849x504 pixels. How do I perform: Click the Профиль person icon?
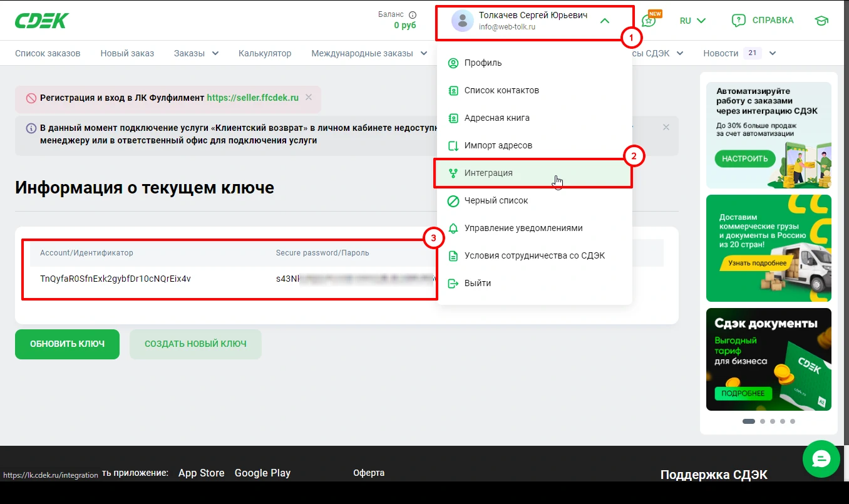point(453,63)
